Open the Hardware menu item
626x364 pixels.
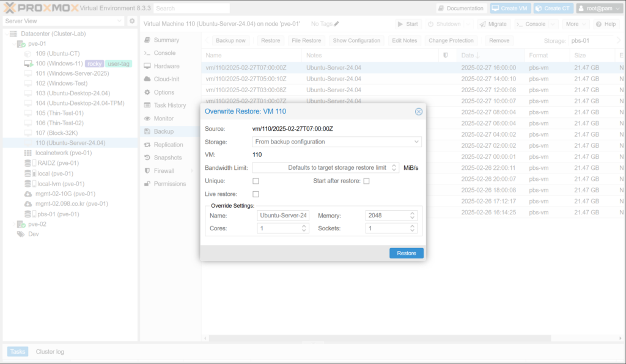(166, 66)
